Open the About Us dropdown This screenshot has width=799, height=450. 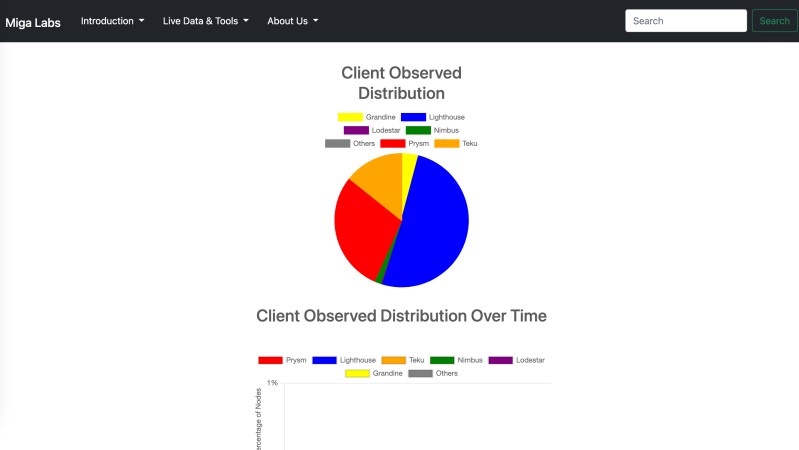click(x=292, y=21)
